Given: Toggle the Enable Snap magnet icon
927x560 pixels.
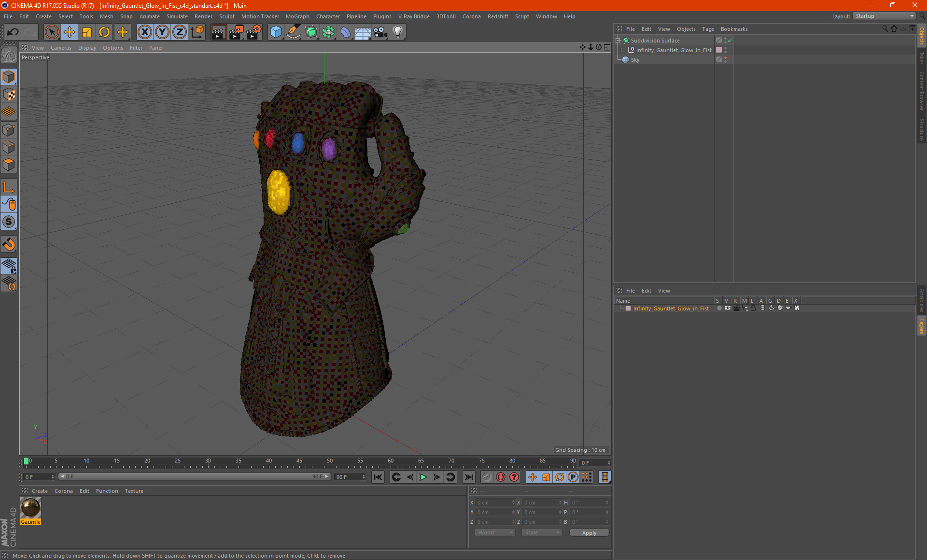Looking at the screenshot, I should (9, 244).
